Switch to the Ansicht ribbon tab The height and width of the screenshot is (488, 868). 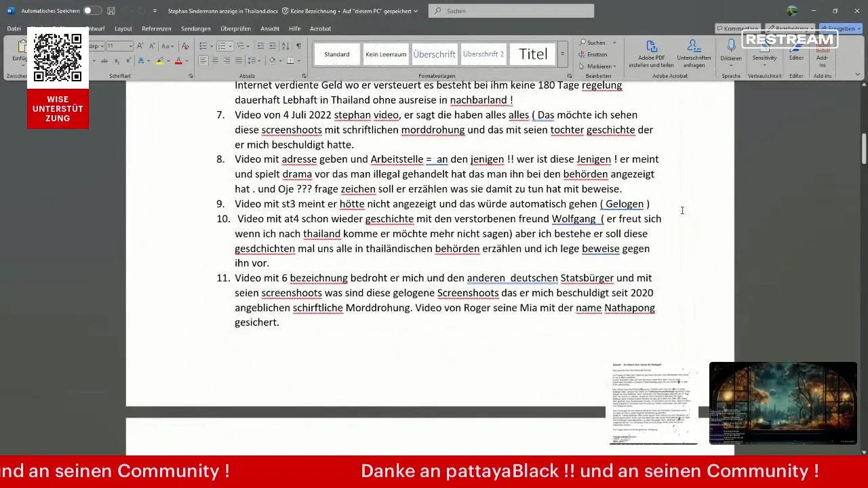[x=270, y=28]
